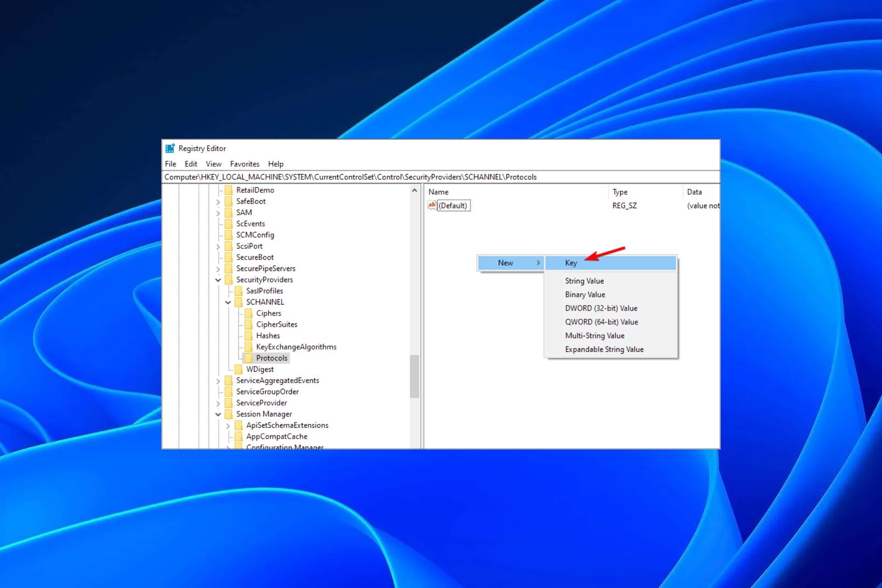Viewport: 882px width, 588px height.
Task: Click the CipherSuites folder icon
Action: pos(249,324)
